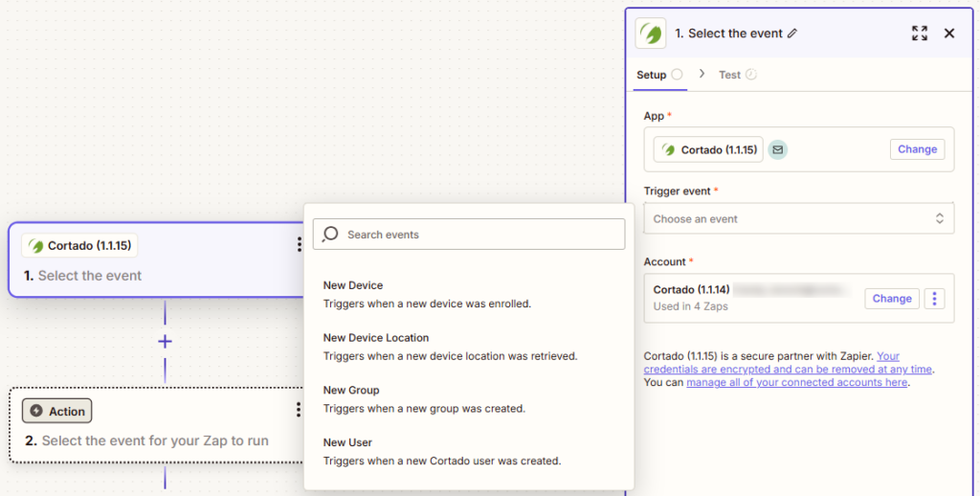Click the Setup status circle indicator

point(677,75)
